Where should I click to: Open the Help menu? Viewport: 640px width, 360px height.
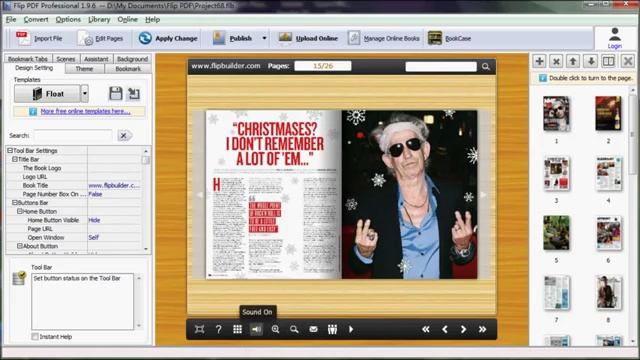coord(153,20)
